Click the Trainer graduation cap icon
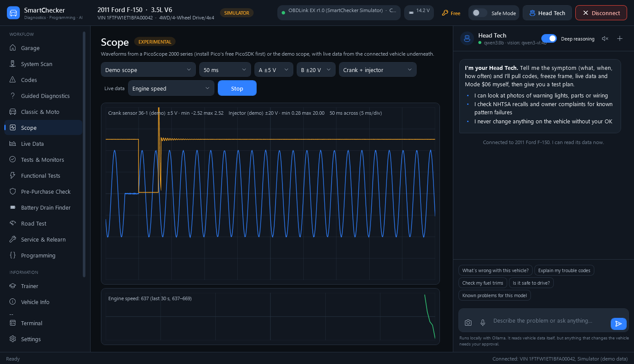The width and height of the screenshot is (634, 364). click(13, 286)
